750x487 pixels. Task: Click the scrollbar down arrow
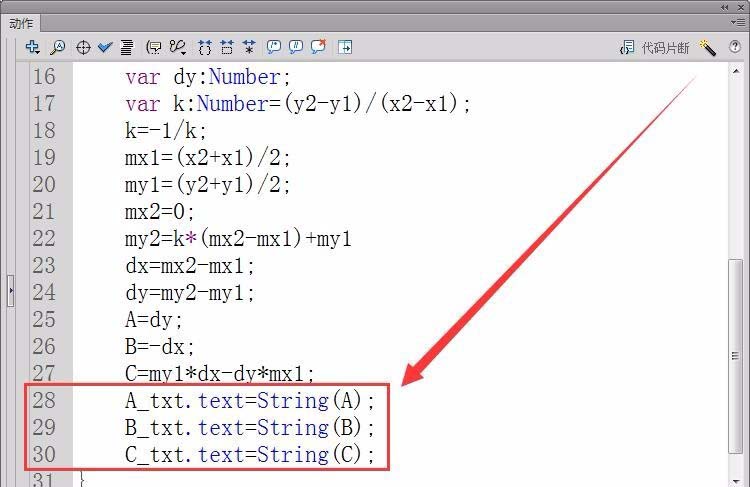pyautogui.click(x=736, y=481)
